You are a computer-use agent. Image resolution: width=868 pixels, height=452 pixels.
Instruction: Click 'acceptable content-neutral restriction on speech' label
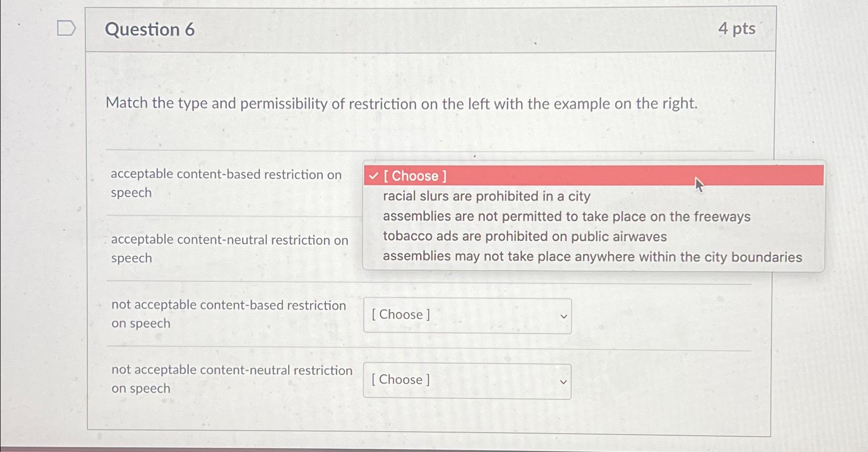(230, 248)
